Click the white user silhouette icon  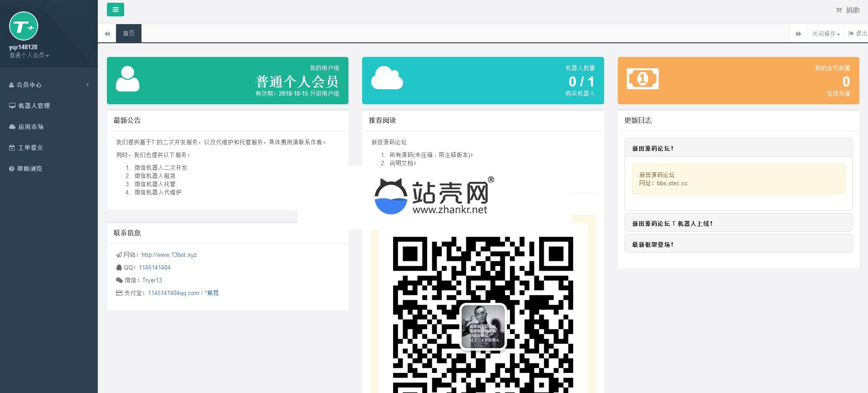click(x=127, y=79)
